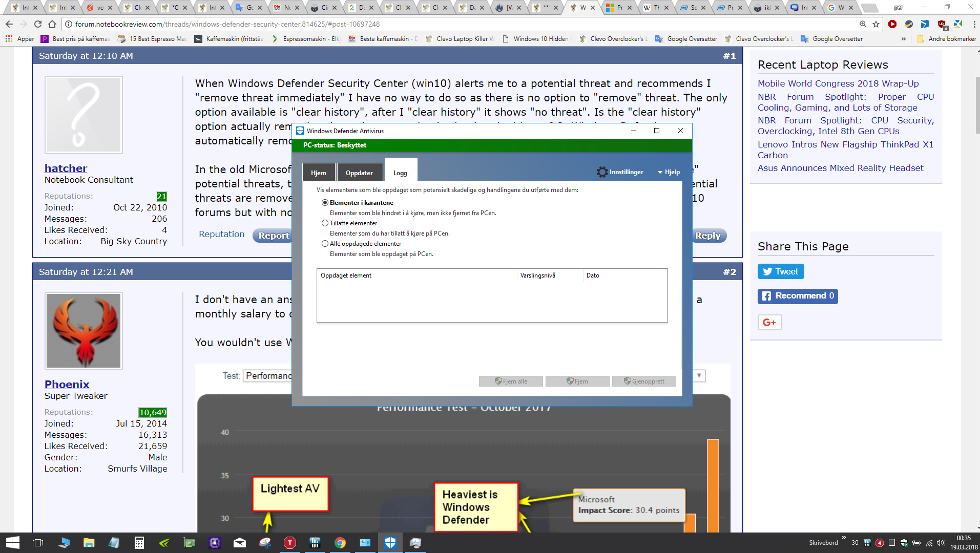This screenshot has width=980, height=553.
Task: Open Google Chrome taskbar icon
Action: click(x=340, y=543)
